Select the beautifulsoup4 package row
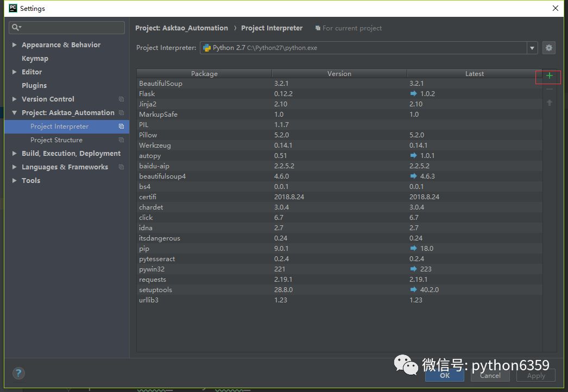The width and height of the screenshot is (568, 392). coord(339,176)
